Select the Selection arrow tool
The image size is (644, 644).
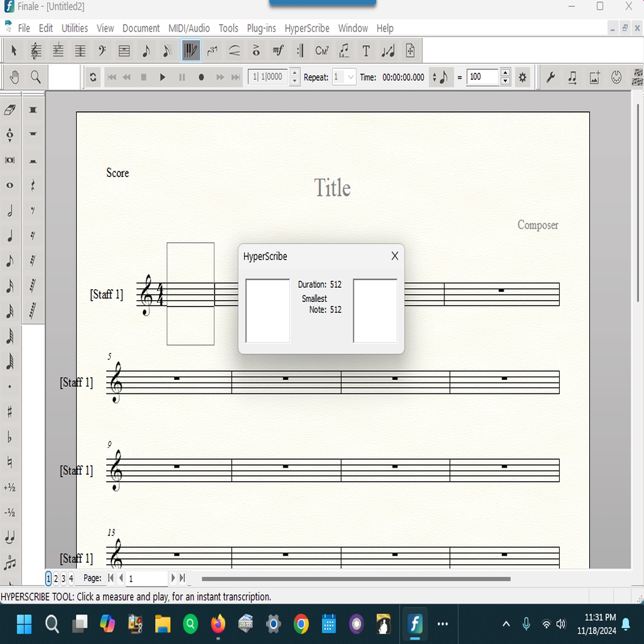(14, 51)
